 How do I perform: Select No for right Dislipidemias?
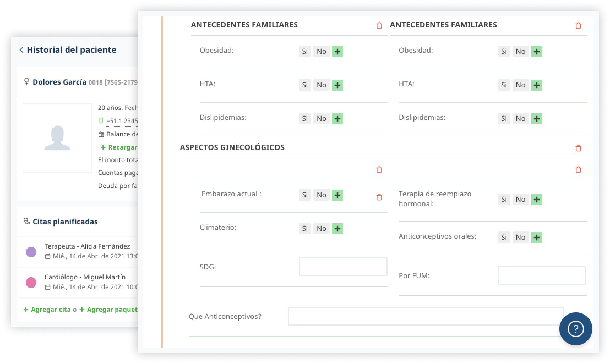pos(520,118)
